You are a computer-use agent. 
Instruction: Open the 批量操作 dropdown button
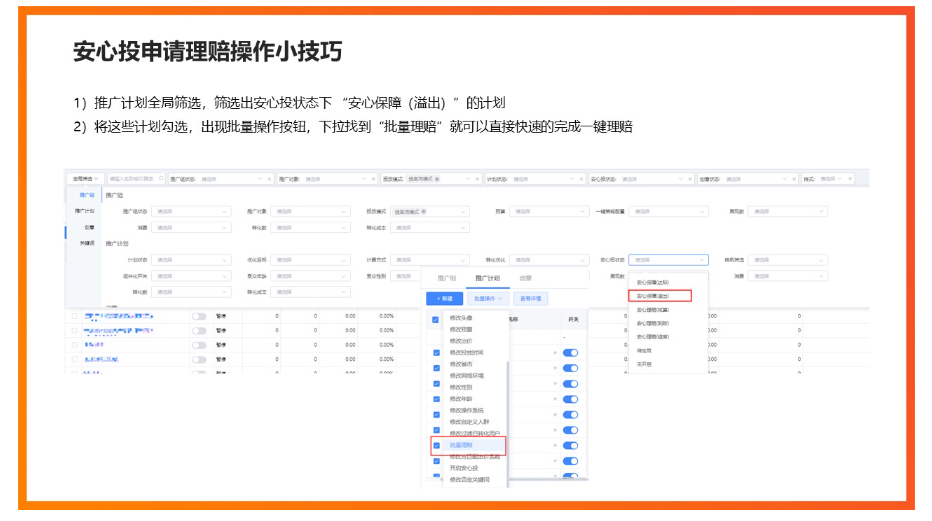[488, 299]
